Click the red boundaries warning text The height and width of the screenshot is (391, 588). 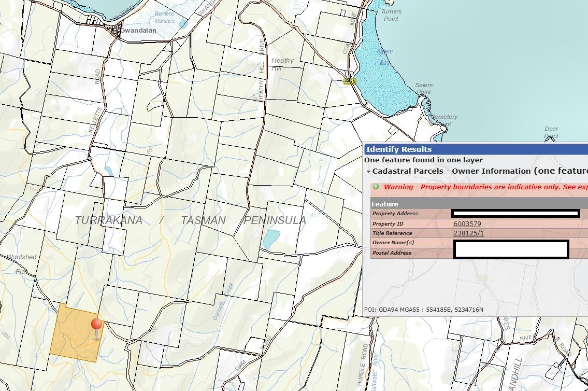point(485,187)
